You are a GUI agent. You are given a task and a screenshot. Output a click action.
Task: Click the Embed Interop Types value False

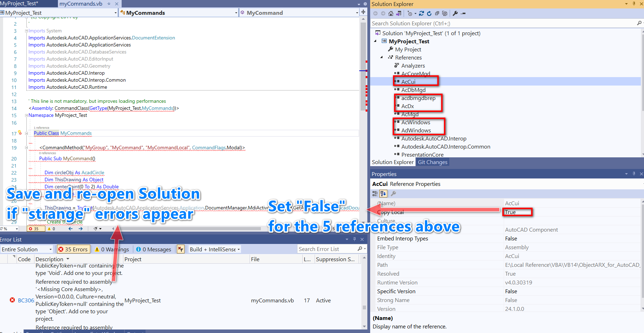click(x=511, y=238)
